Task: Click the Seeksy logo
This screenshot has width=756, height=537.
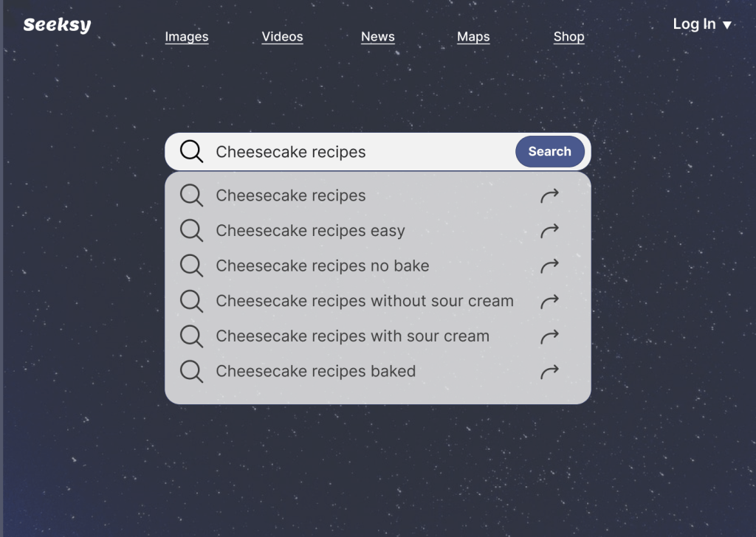Action: [57, 25]
